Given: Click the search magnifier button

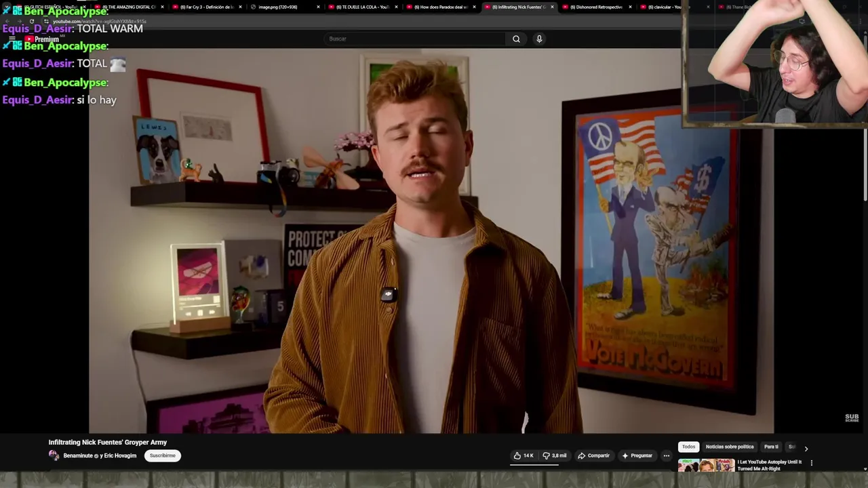Looking at the screenshot, I should click(x=516, y=39).
